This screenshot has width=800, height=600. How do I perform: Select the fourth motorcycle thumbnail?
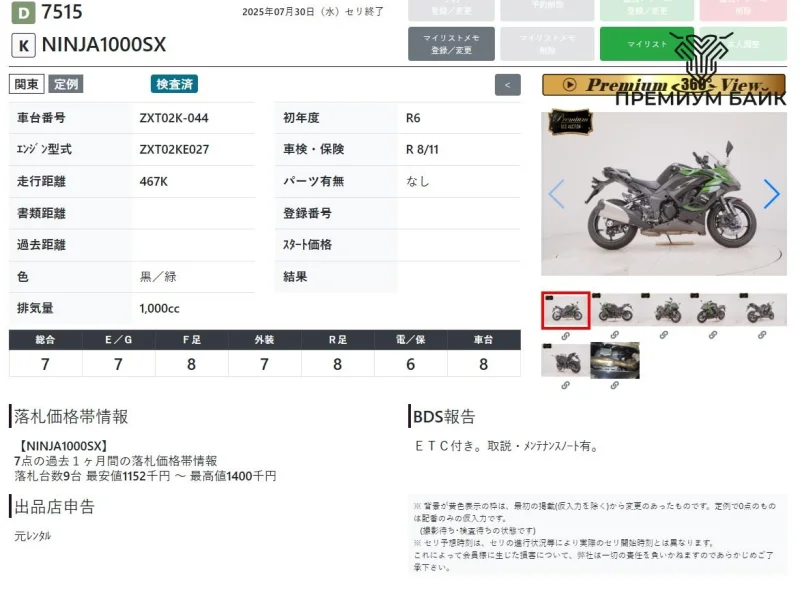pos(715,310)
